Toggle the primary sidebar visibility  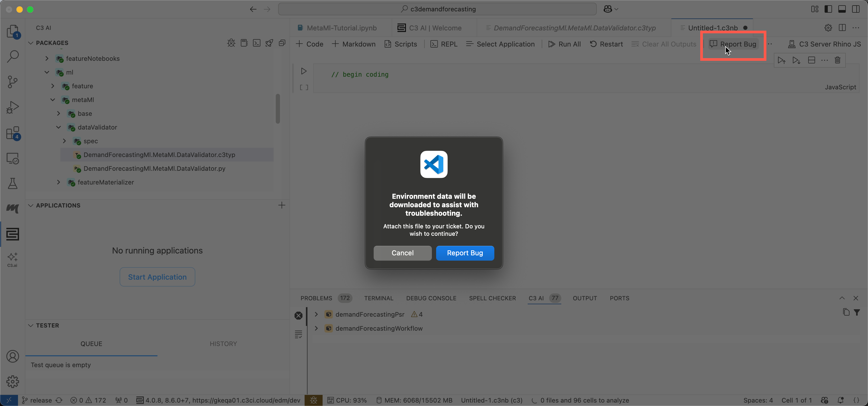click(828, 9)
